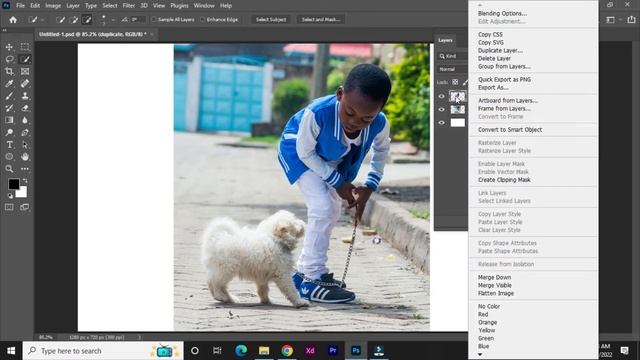640x360 pixels.
Task: Select the Lasso tool
Action: tap(9, 59)
